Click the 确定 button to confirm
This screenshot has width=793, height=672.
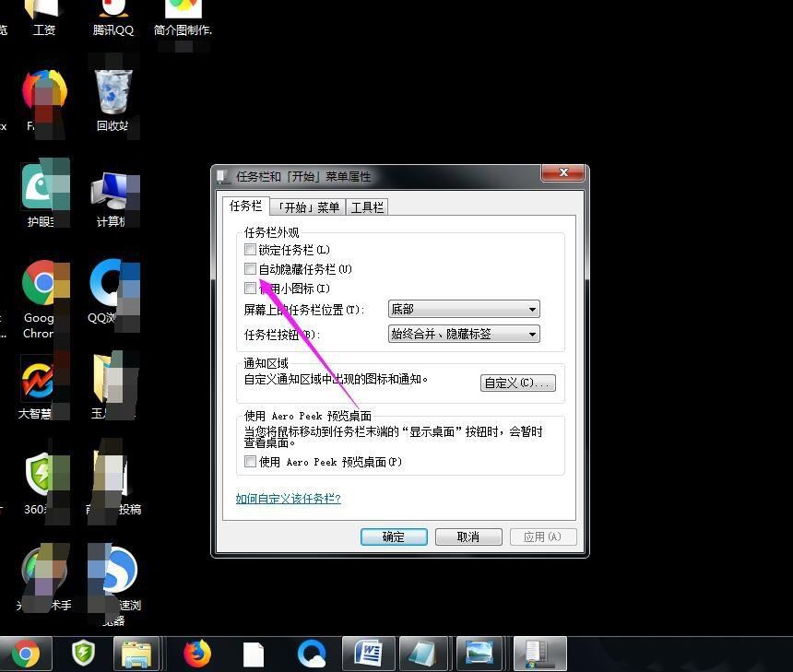tap(394, 536)
